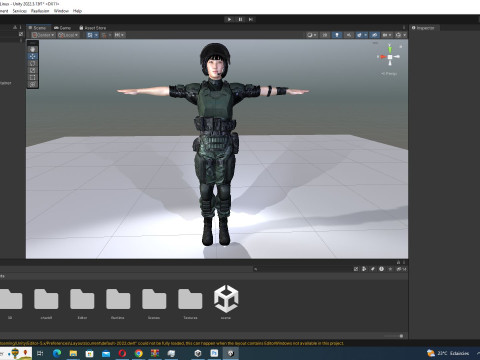Open Microsoft Edge from the taskbar
The width and height of the screenshot is (480, 360).
click(57, 353)
